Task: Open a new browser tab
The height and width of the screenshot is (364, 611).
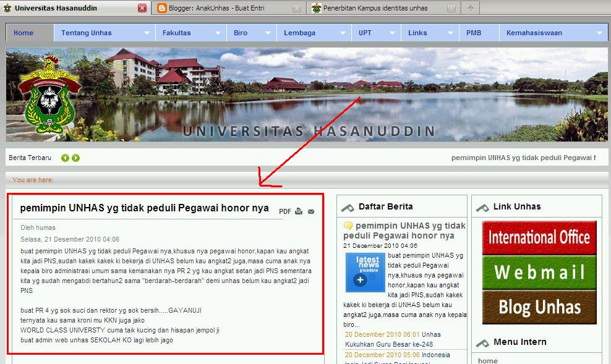Action: [x=471, y=8]
